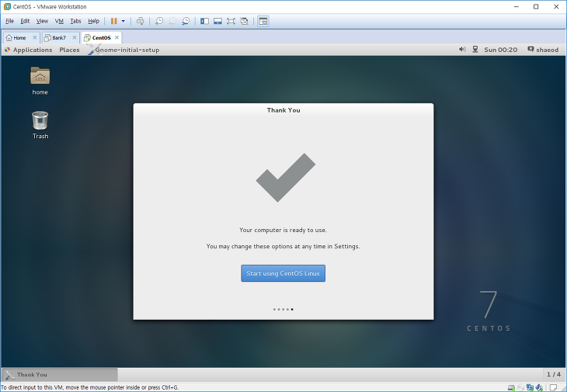567x392 pixels.
Task: Take a snapshot of this VM
Action: pos(159,21)
